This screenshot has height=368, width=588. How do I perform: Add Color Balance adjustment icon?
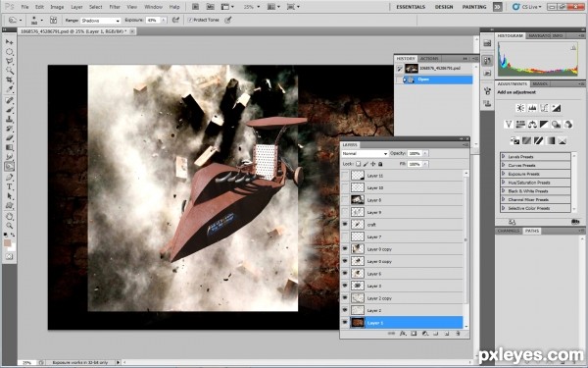coord(532,125)
